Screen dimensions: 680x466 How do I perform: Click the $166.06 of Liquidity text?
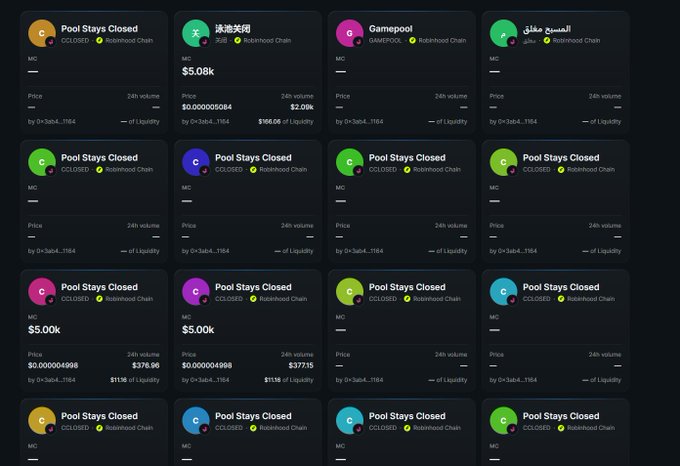[x=286, y=122]
